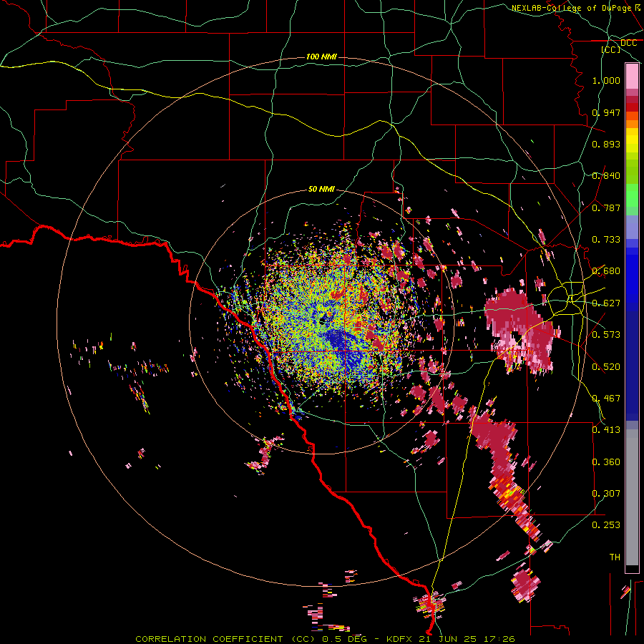This screenshot has height=644, width=644.
Task: Click the 0.893 scale label
Action: pos(606,144)
